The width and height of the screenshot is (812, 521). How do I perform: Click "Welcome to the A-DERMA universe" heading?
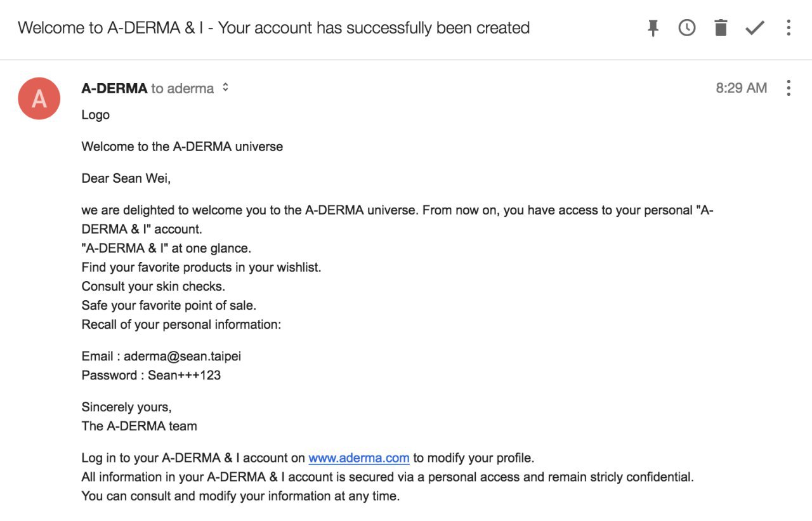point(182,147)
